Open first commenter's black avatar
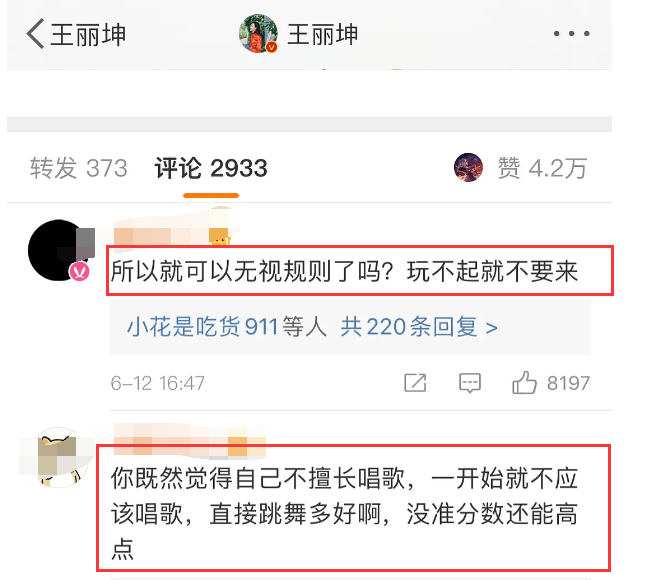The image size is (663, 580). pos(59,250)
